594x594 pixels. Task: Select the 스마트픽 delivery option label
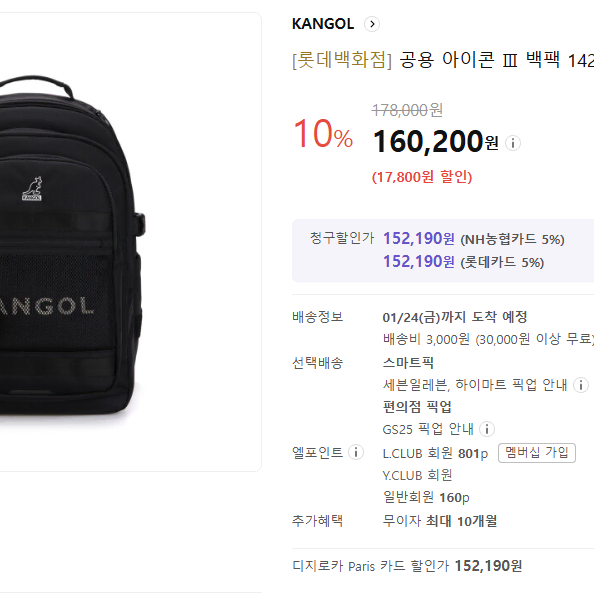pos(408,363)
